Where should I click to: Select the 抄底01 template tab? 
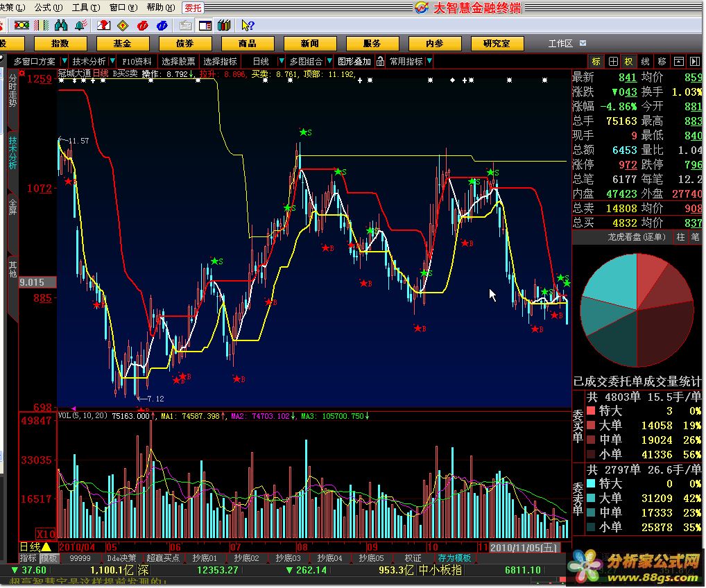point(205,558)
